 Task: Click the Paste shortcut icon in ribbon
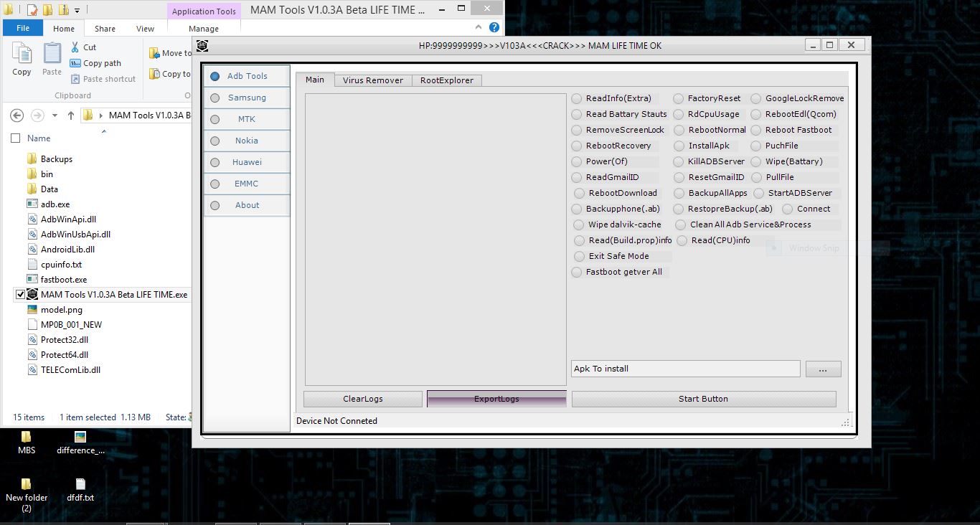click(x=75, y=79)
